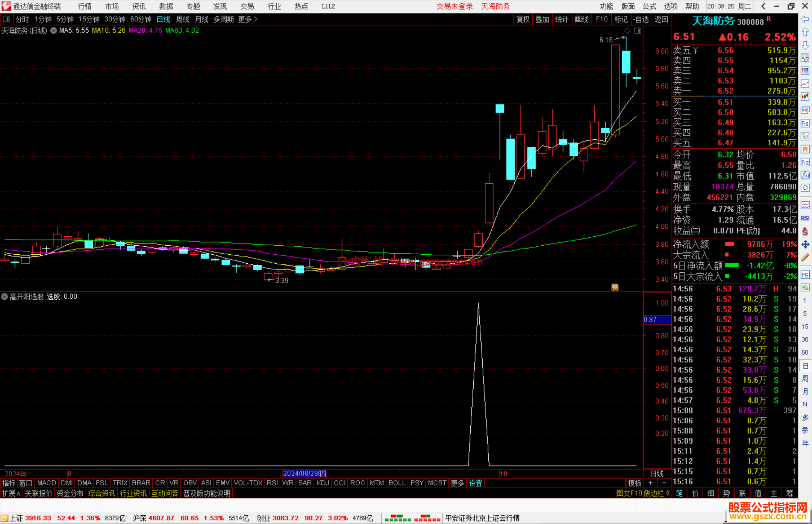This screenshot has height=524, width=812.
Task: Open the 天海防务 (日线) MA indicator dropdown
Action: [54, 31]
